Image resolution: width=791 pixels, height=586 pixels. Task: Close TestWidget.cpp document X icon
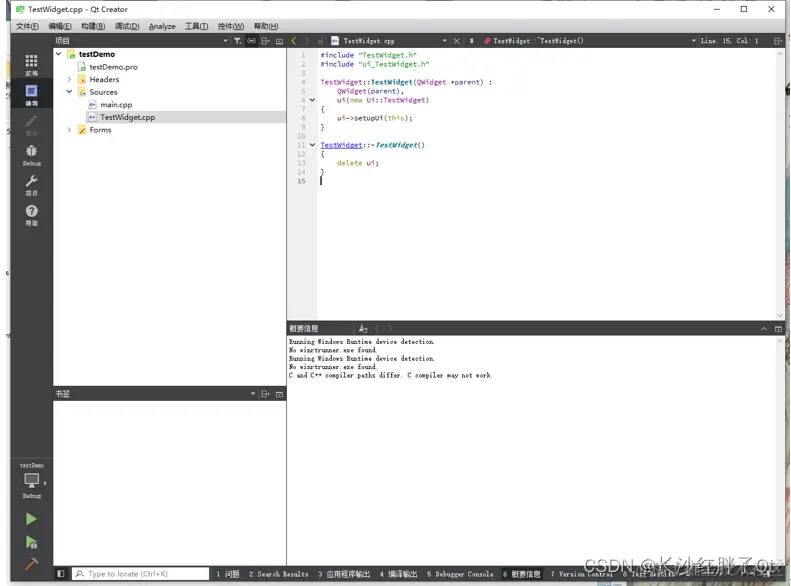coord(457,41)
